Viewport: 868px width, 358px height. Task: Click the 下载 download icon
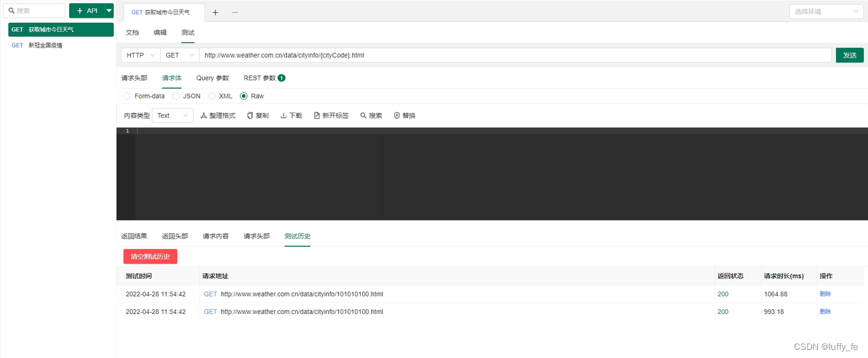click(x=283, y=116)
